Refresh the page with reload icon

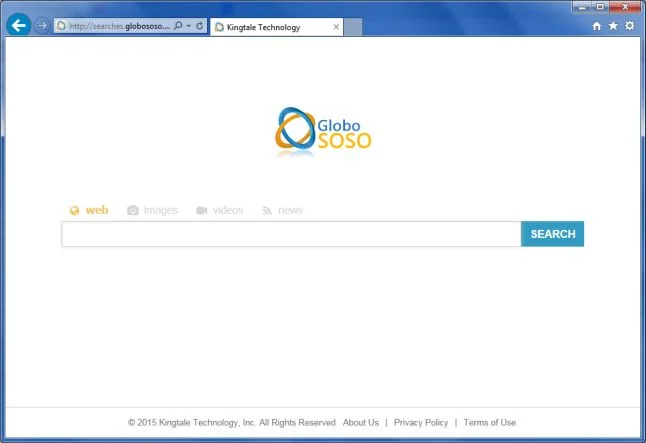click(x=200, y=26)
